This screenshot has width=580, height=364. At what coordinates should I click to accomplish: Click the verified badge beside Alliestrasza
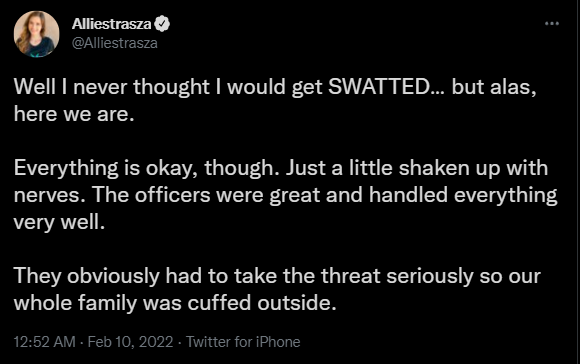tap(162, 24)
